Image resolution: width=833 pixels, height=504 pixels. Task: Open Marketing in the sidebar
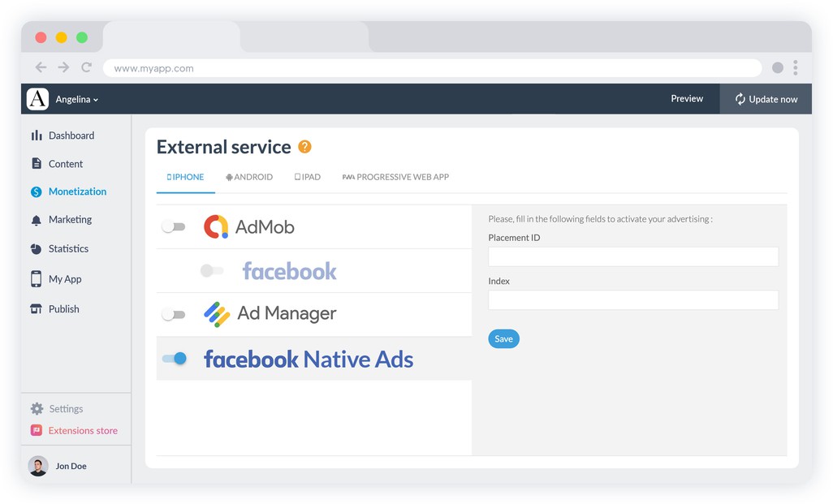[x=70, y=220]
